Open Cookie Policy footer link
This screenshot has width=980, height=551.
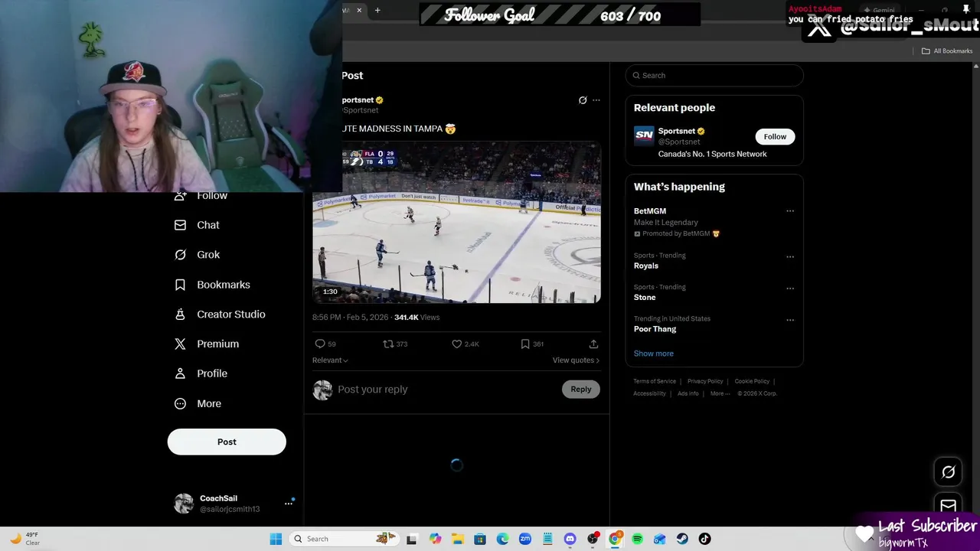[x=752, y=381]
